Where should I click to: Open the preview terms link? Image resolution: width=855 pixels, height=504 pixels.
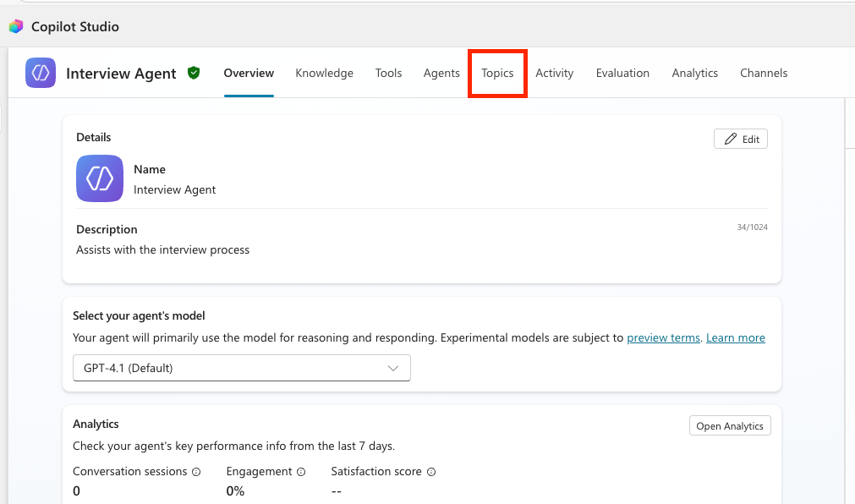[663, 337]
